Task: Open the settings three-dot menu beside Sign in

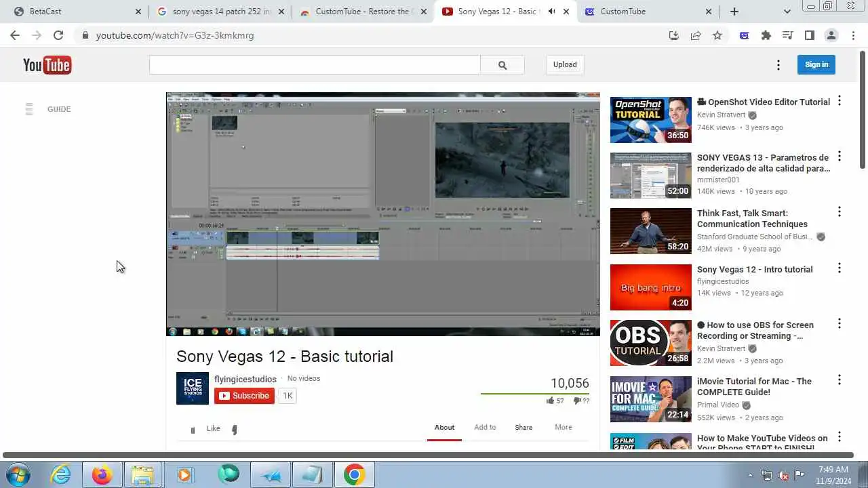Action: (x=778, y=65)
